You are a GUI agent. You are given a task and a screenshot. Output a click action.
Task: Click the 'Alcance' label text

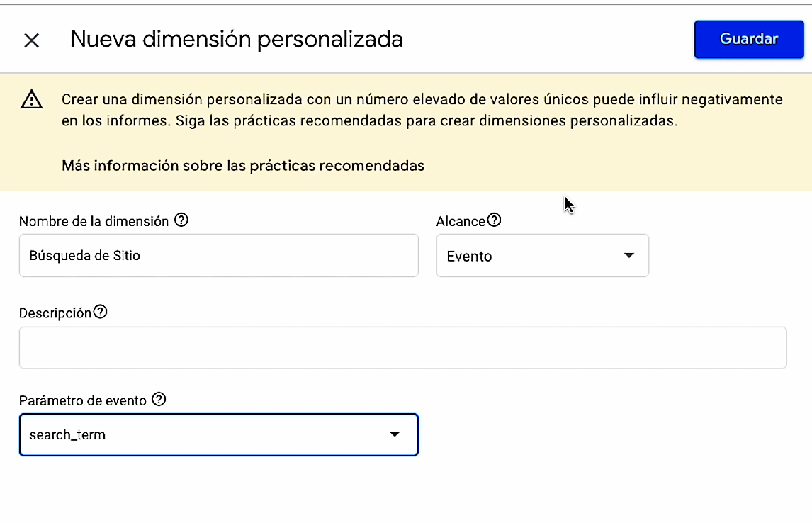point(461,221)
